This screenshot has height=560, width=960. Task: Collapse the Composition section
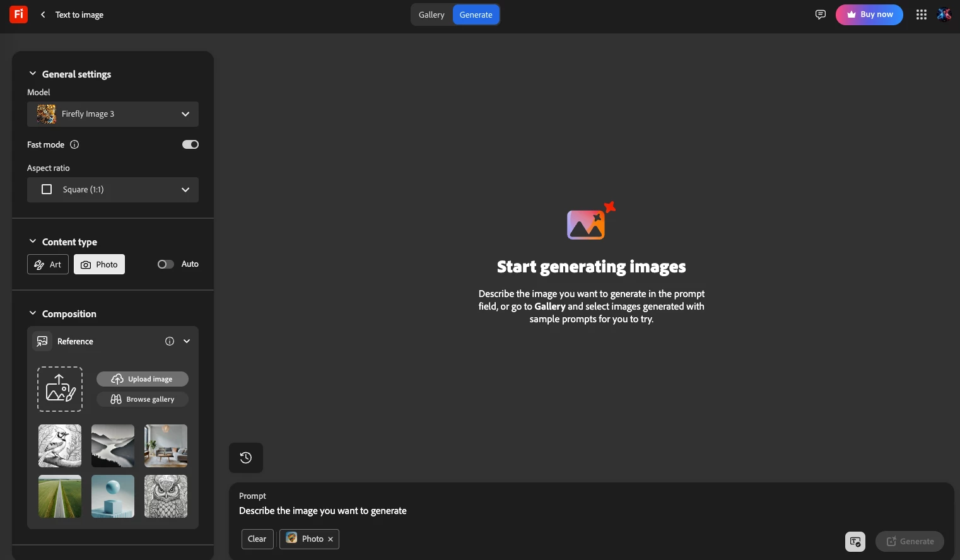pyautogui.click(x=33, y=313)
